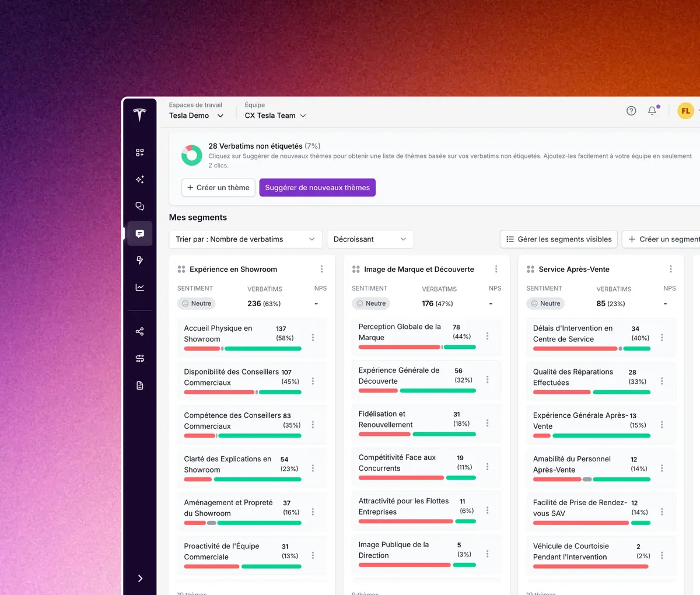
Task: Select the active verbatims message icon
Action: point(139,233)
